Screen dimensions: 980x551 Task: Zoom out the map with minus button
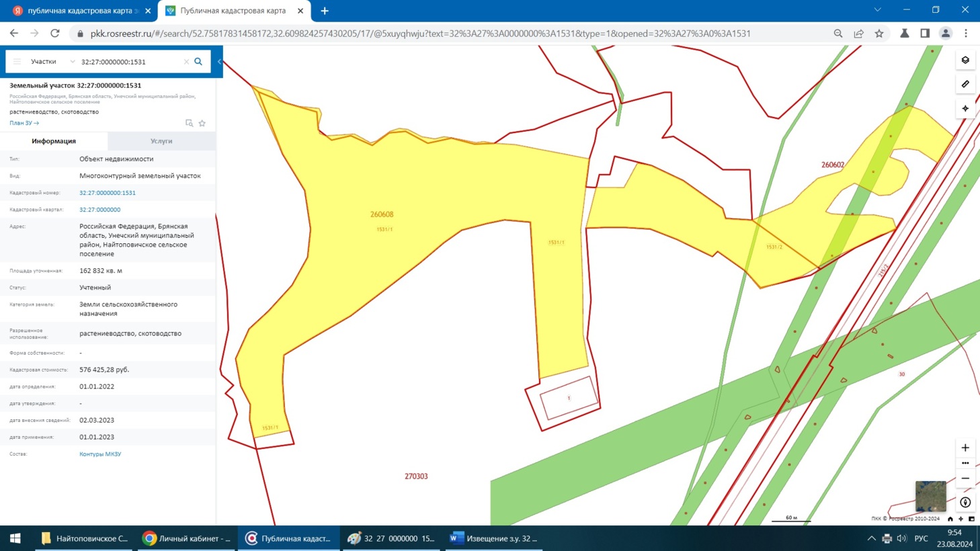[x=965, y=478]
